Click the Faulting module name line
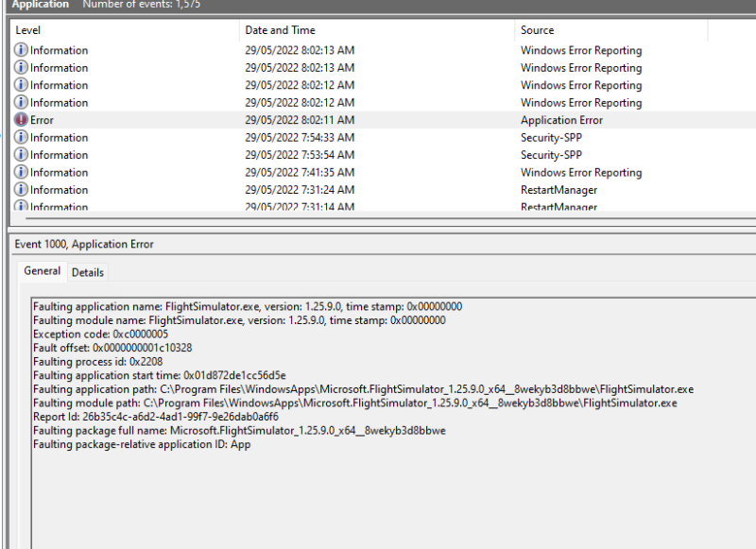The height and width of the screenshot is (549, 756). [239, 320]
